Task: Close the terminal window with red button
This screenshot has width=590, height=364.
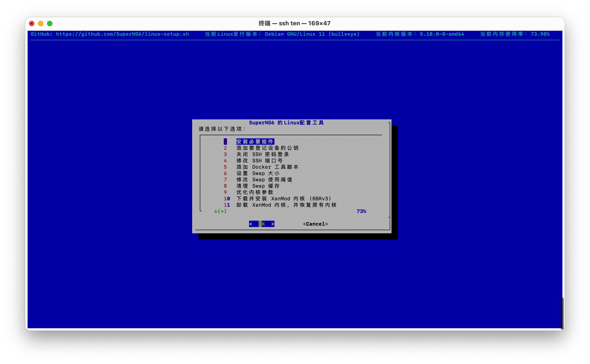Action: pos(31,23)
